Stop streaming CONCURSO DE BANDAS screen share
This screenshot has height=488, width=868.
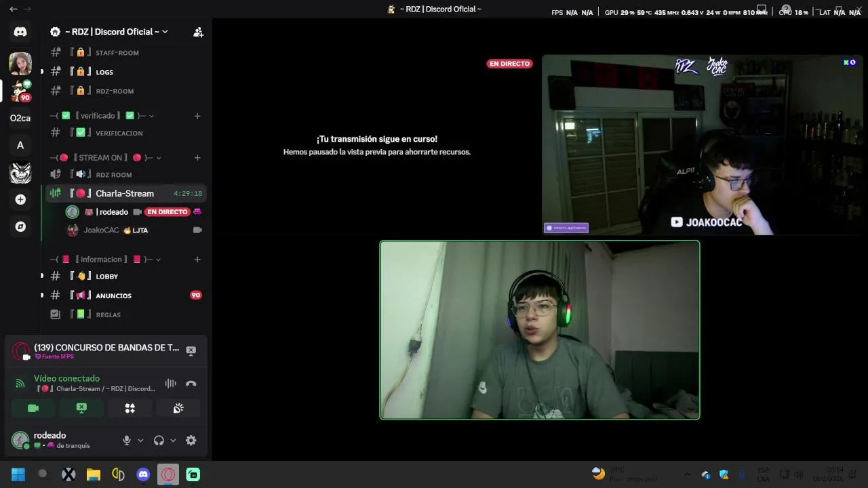(191, 350)
